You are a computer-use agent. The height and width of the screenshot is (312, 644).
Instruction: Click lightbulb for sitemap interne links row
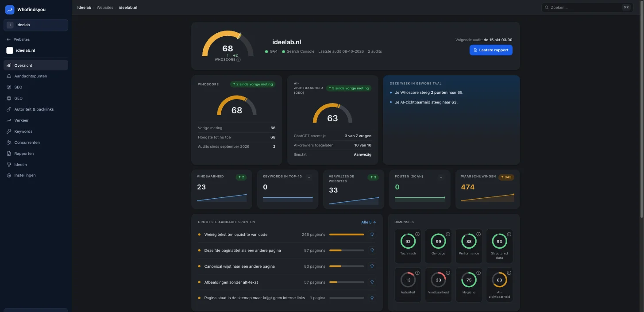pyautogui.click(x=372, y=298)
